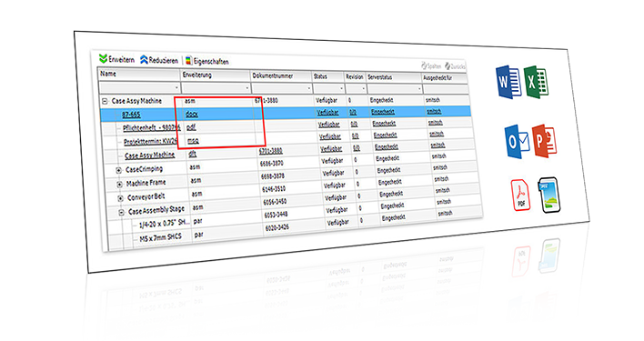Viewport: 644px width, 341px height.
Task: Click the Microsoft Word icon
Action: tap(508, 82)
